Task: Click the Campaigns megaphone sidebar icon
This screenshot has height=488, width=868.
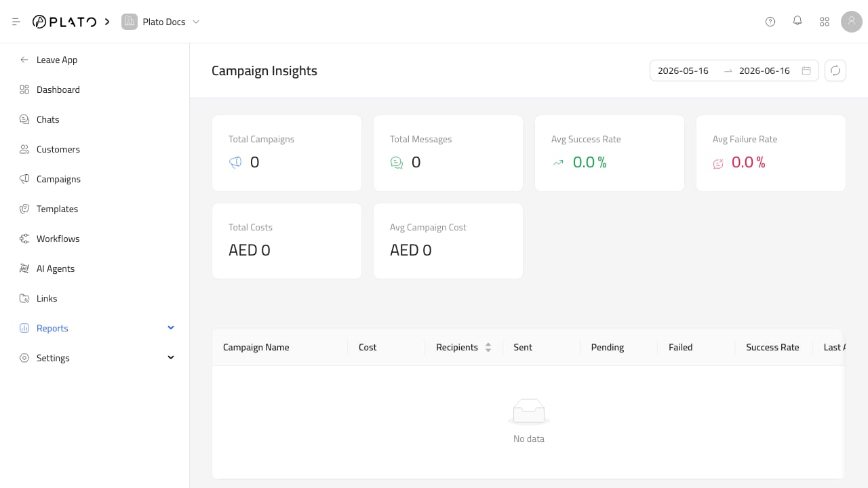Action: tap(24, 179)
